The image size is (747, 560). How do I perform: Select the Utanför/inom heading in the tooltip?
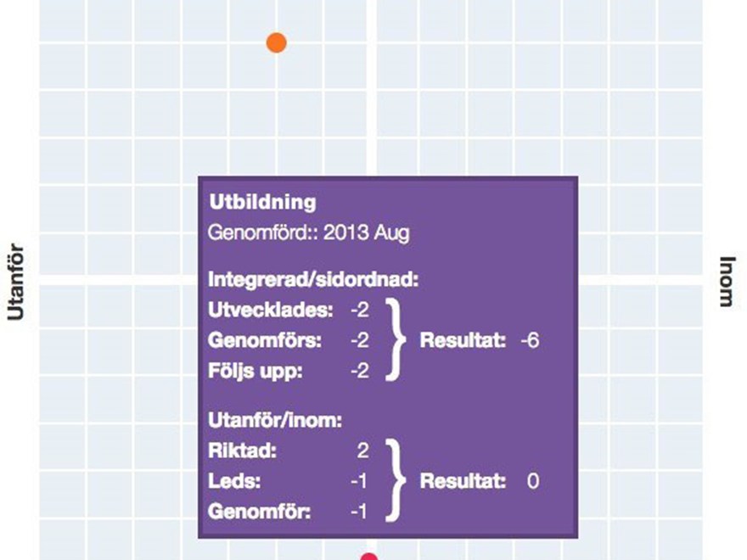[x=275, y=421]
